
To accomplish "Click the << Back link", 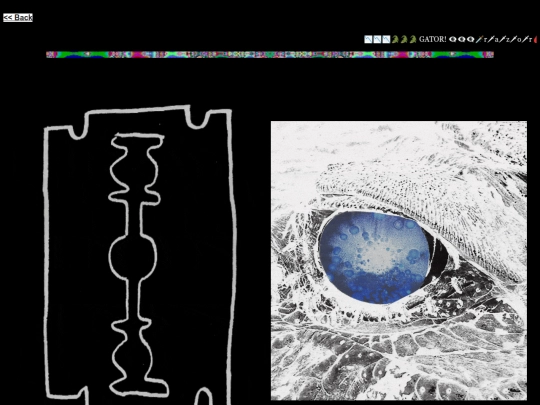I will click(18, 18).
